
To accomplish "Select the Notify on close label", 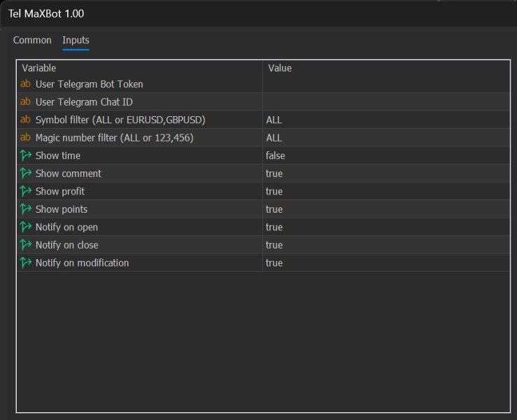I will pyautogui.click(x=67, y=245).
